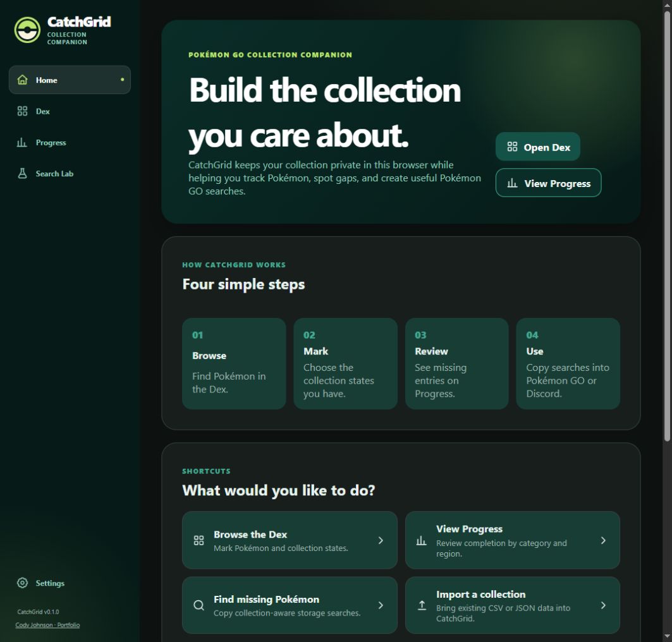Click chevron on Find missing Pokémon card

381,605
